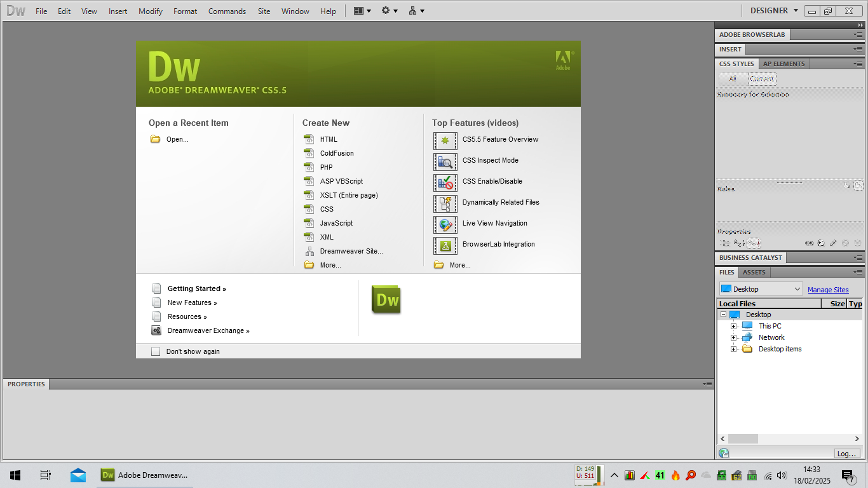Screen dimensions: 868x488
Task: Check the Don't show again checkbox
Action: pyautogui.click(x=156, y=351)
